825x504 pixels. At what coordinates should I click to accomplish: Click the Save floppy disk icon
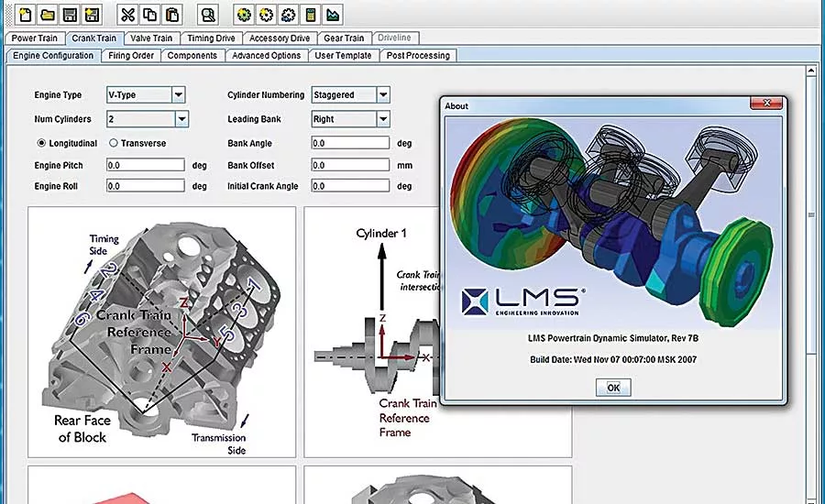click(x=70, y=15)
